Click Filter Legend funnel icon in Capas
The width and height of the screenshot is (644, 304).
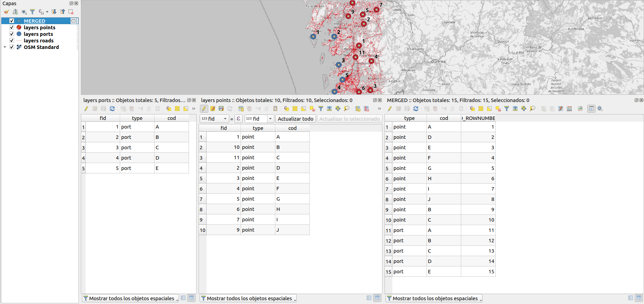click(x=32, y=12)
